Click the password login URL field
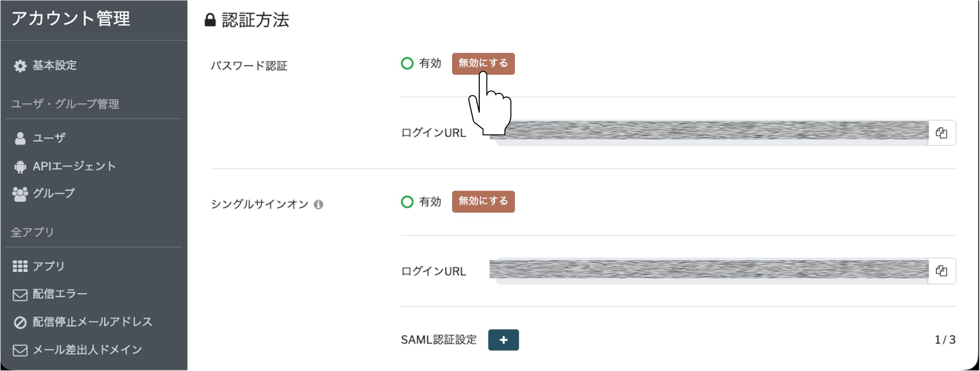Screen dimensions: 980x371 click(711, 133)
